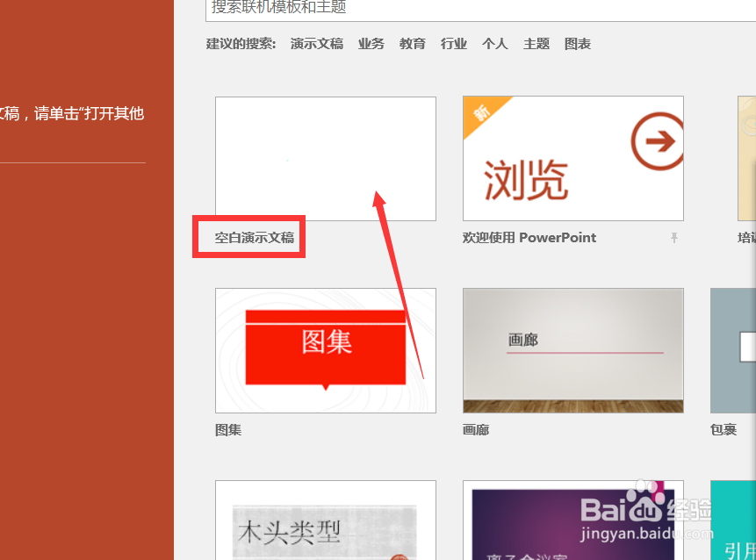Open the 行业 suggested search

[453, 43]
